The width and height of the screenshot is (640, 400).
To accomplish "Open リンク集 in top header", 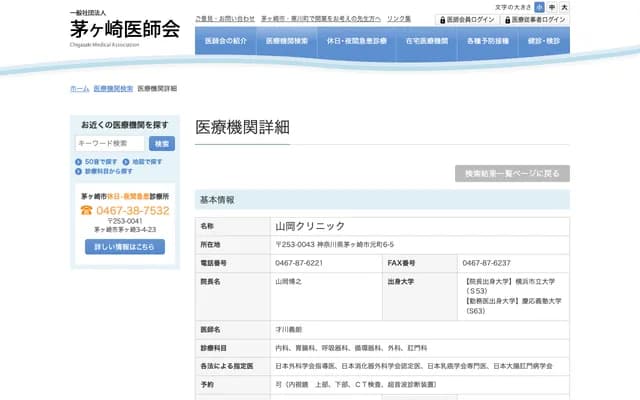I will pos(399,19).
